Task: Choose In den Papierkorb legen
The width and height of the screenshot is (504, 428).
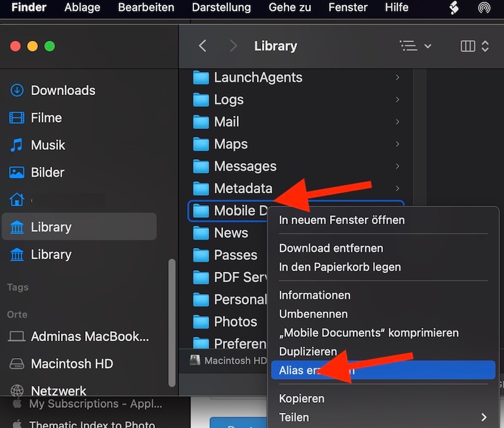Action: [340, 267]
